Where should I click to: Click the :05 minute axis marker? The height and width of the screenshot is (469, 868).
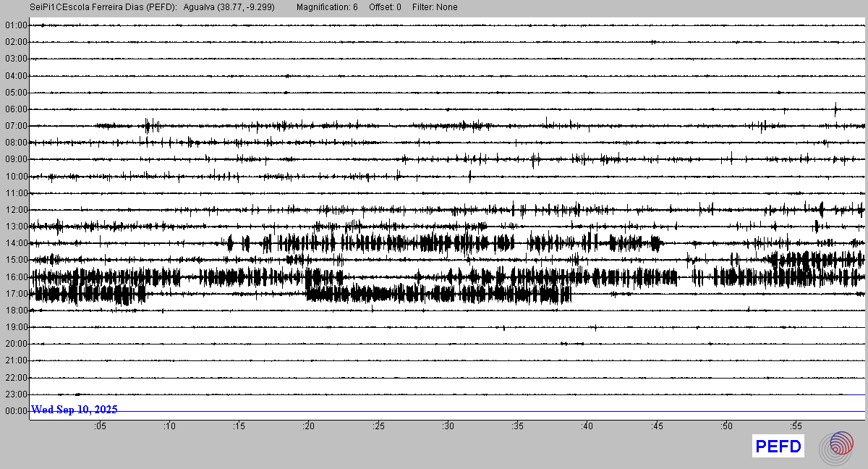100,427
